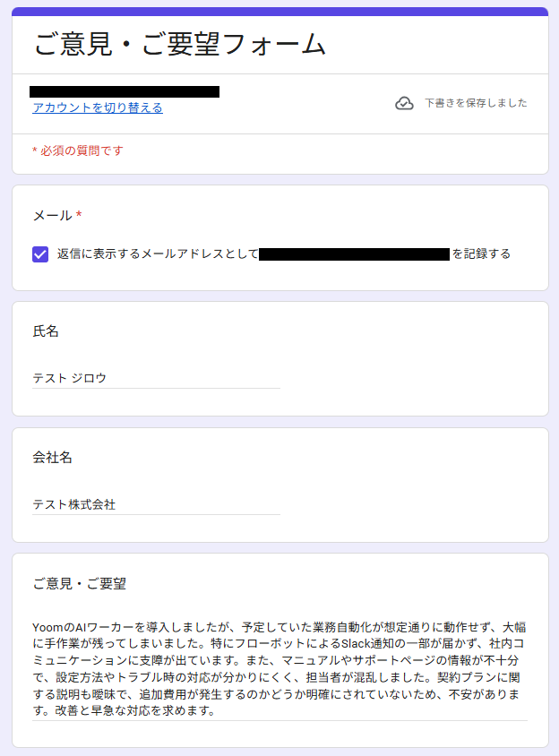Click the 返信に表示するメールアドレスとして checkbox label

pyautogui.click(x=158, y=253)
